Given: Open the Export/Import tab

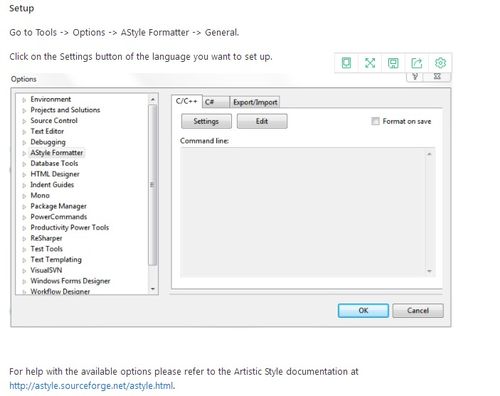Looking at the screenshot, I should point(255,102).
